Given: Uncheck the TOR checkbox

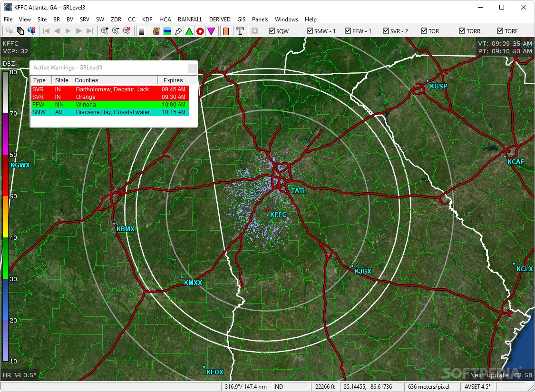Looking at the screenshot, I should point(424,31).
